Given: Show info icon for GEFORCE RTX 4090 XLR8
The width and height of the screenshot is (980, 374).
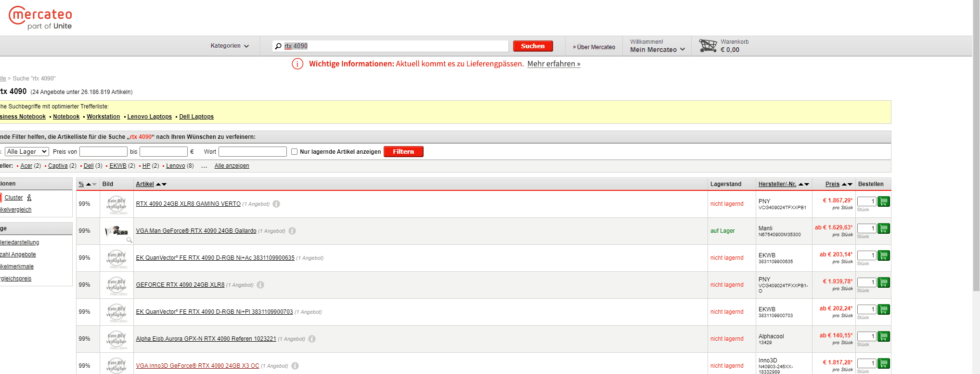Looking at the screenshot, I should [260, 285].
